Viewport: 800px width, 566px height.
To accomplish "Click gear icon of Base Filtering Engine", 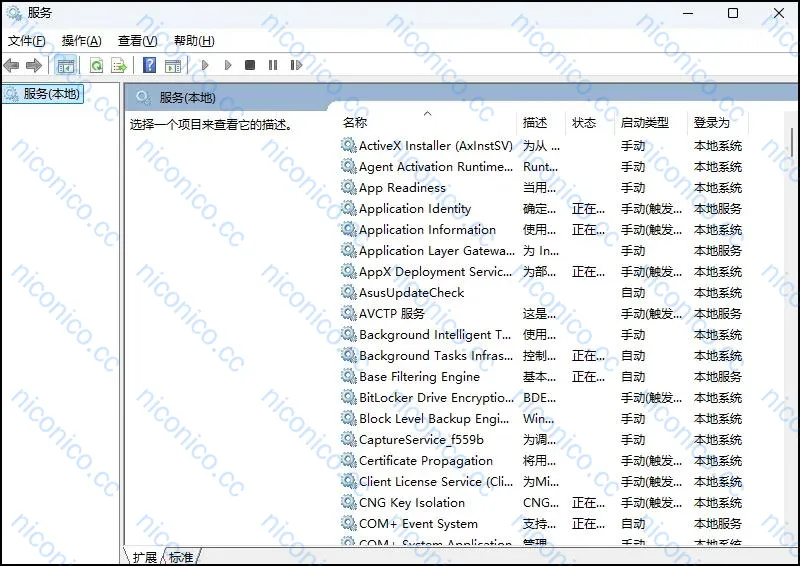I will tap(349, 376).
